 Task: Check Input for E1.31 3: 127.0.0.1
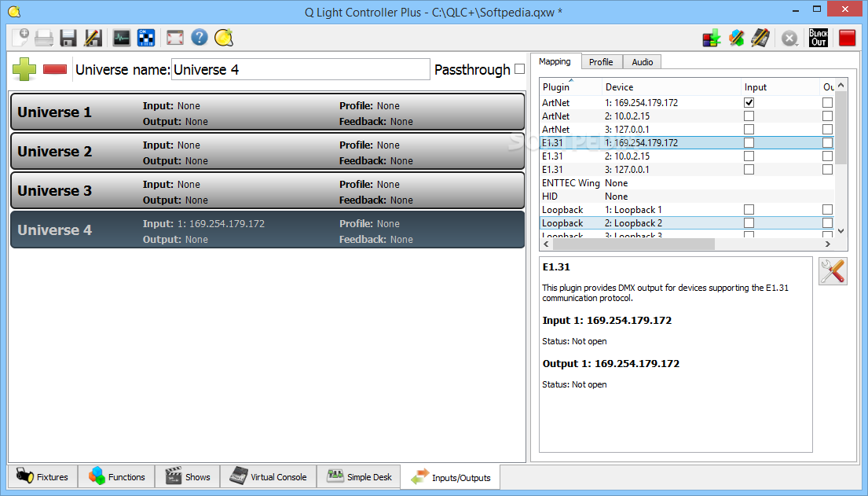point(749,170)
